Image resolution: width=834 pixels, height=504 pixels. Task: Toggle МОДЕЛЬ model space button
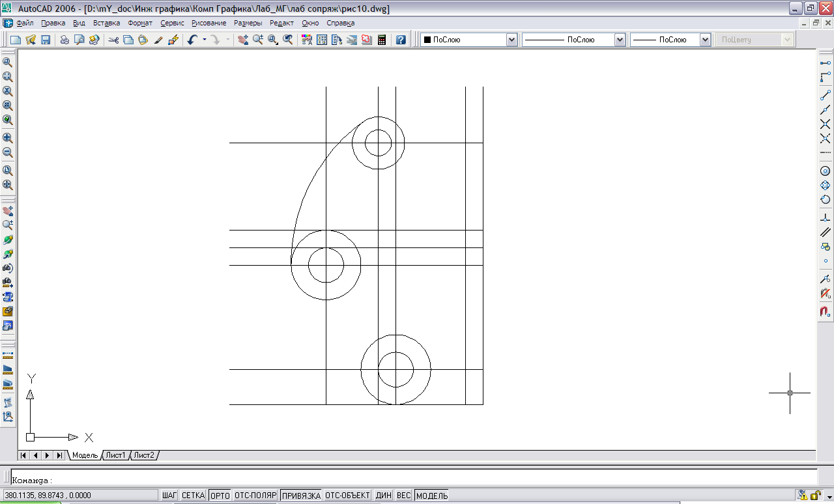(432, 496)
